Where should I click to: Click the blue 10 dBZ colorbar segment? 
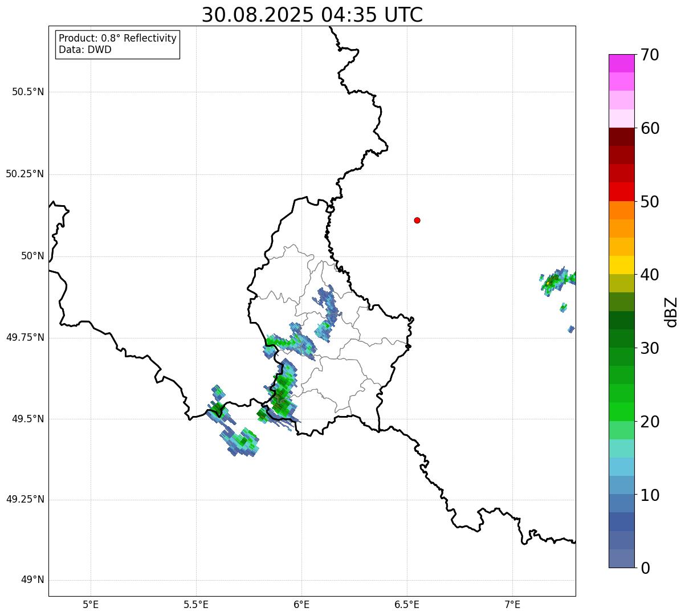coord(622,485)
